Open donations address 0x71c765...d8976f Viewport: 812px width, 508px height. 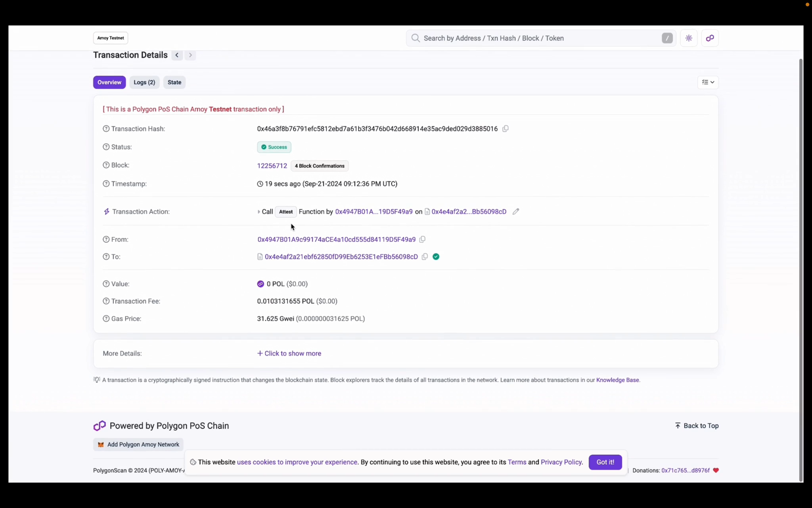click(x=686, y=470)
